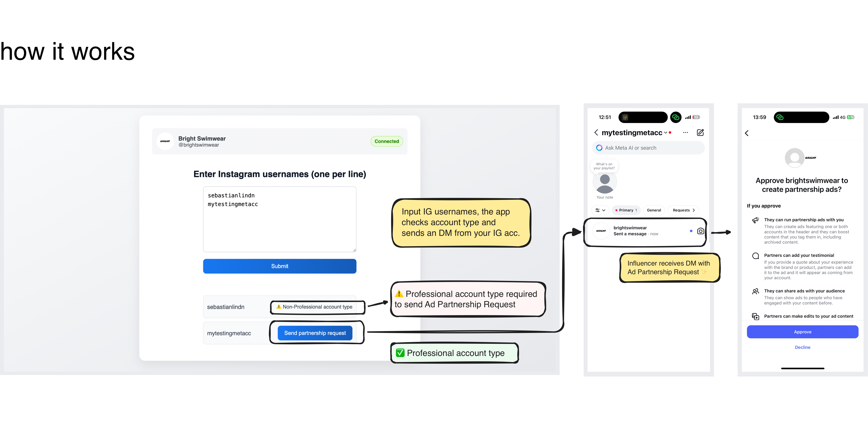Tap the compose new message icon
Viewport: 868px width, 427px height.
point(700,133)
